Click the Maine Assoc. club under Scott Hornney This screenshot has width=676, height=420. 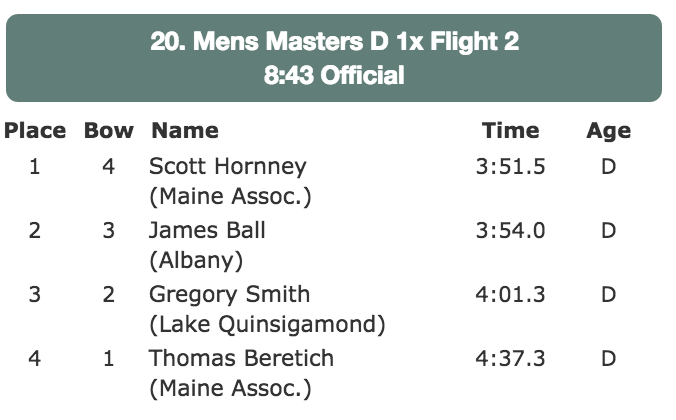coord(230,197)
